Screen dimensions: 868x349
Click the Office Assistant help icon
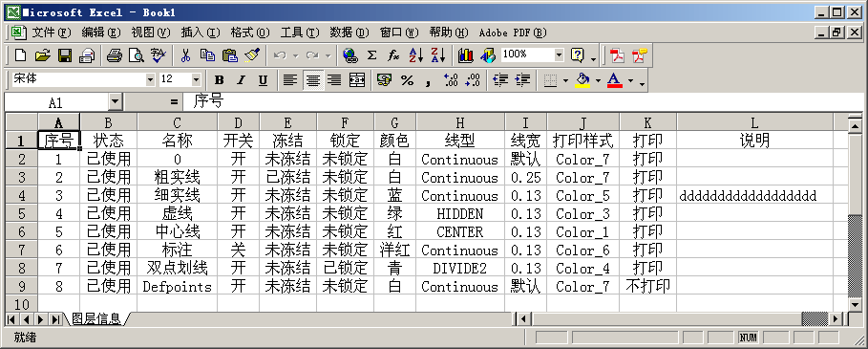tap(578, 55)
